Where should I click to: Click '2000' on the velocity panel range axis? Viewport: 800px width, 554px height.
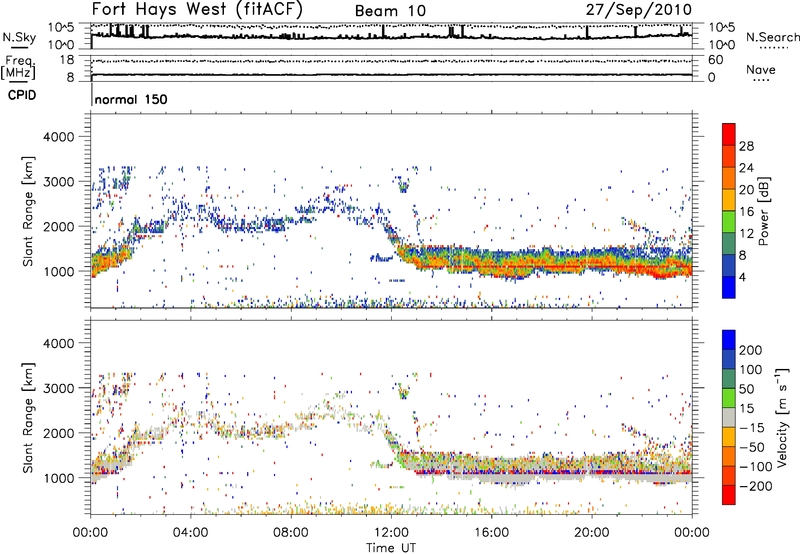click(58, 433)
